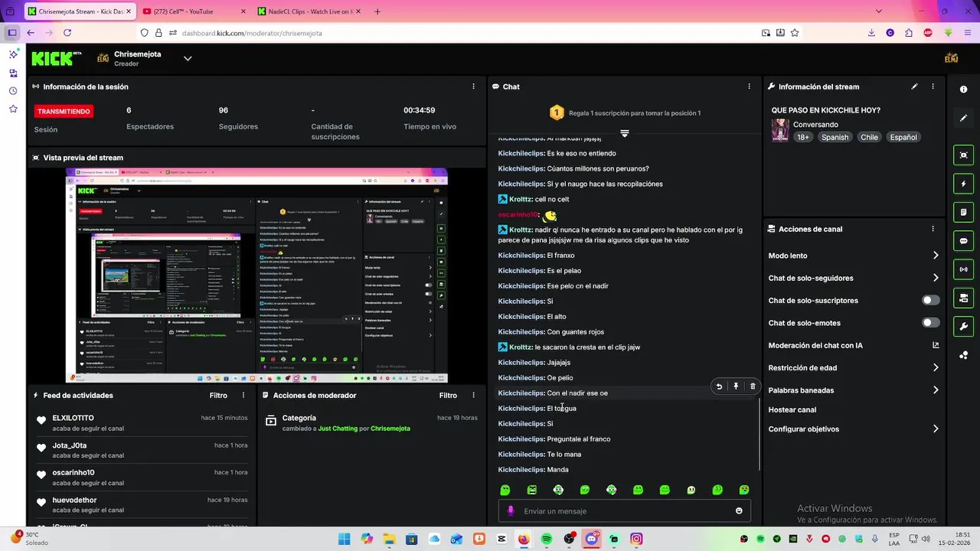The height and width of the screenshot is (551, 980).
Task: Toggle the stream preview widget icon
Action: point(963,155)
